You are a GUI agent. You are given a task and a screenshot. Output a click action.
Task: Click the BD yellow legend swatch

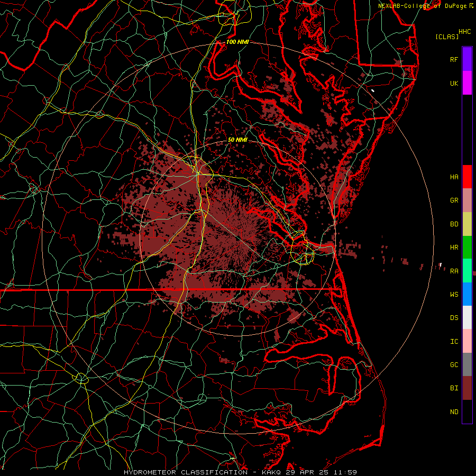(x=467, y=224)
